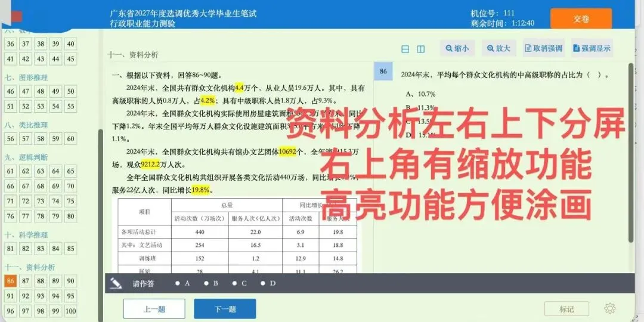The image size is (644, 322).
Task: Select answer option C in answer bar
Action: (240, 283)
